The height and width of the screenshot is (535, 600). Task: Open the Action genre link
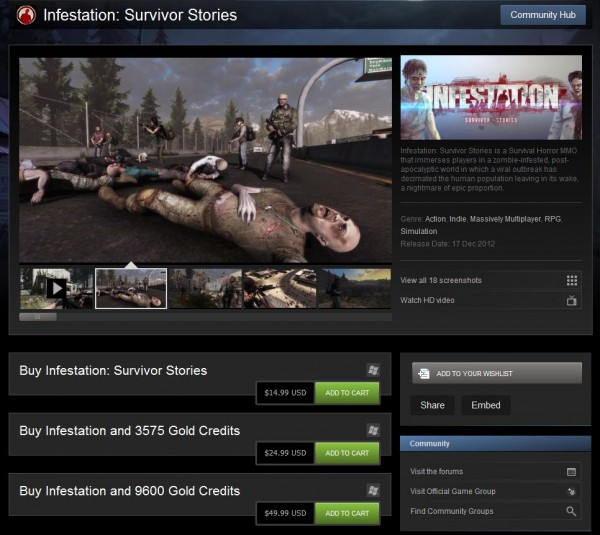coord(435,219)
